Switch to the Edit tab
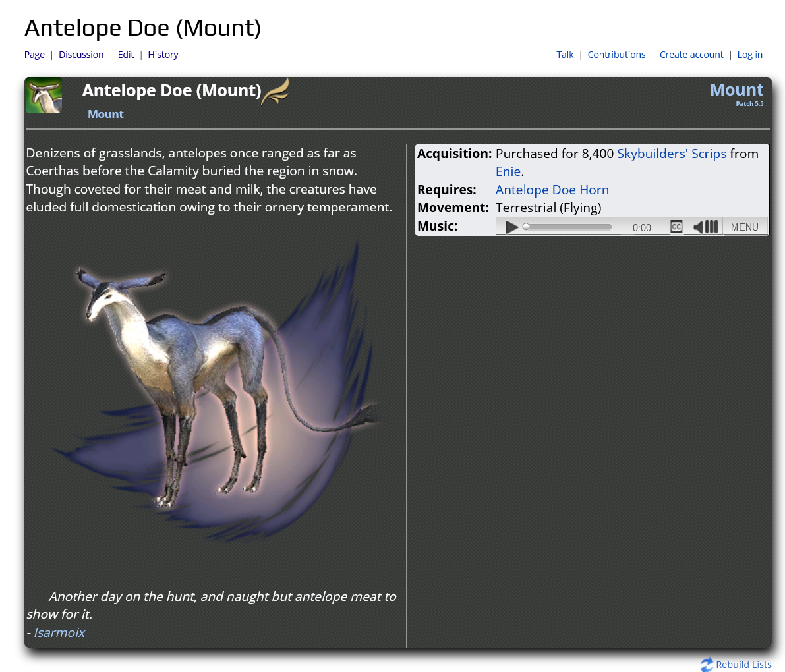The height and width of the screenshot is (672, 785). point(126,55)
